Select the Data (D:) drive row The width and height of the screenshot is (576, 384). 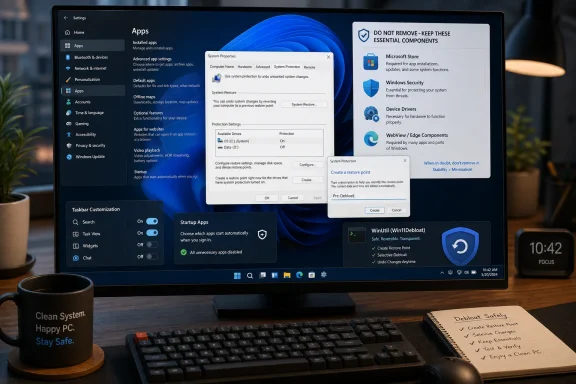coord(269,147)
